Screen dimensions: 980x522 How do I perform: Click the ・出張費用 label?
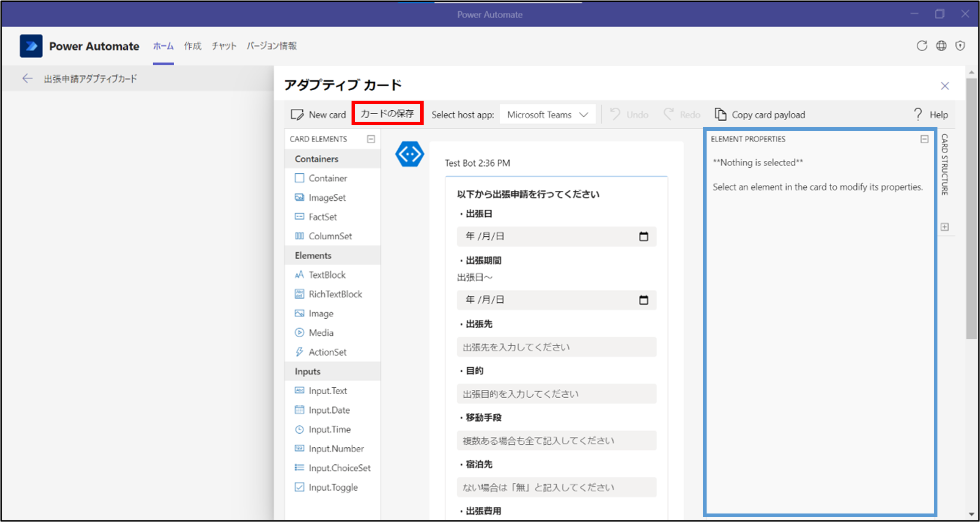480,511
